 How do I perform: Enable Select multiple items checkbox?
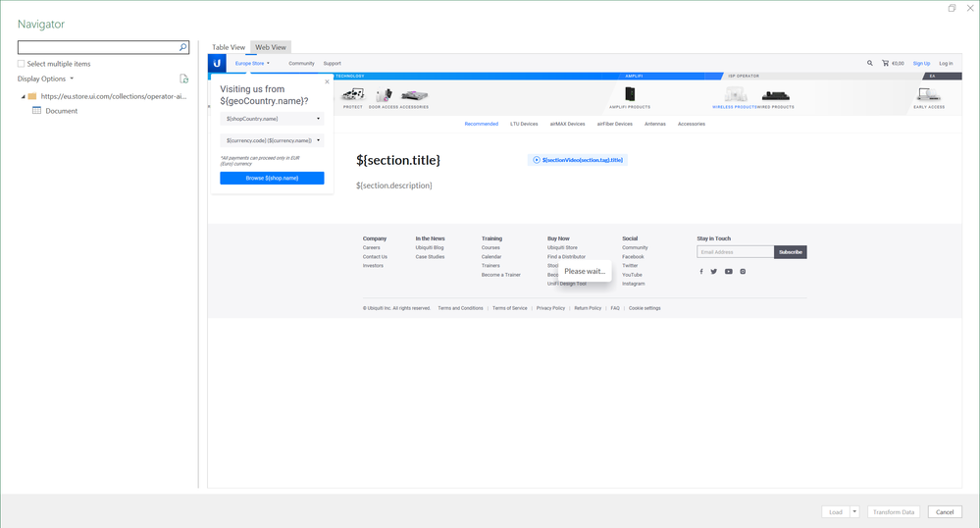pyautogui.click(x=22, y=64)
